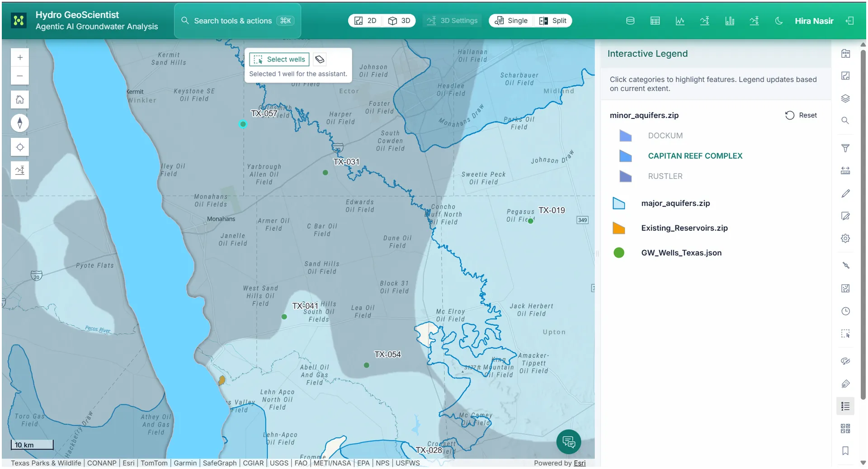Image resolution: width=868 pixels, height=469 pixels.
Task: Click the Hydro GeoScientist app logo
Action: (x=19, y=20)
